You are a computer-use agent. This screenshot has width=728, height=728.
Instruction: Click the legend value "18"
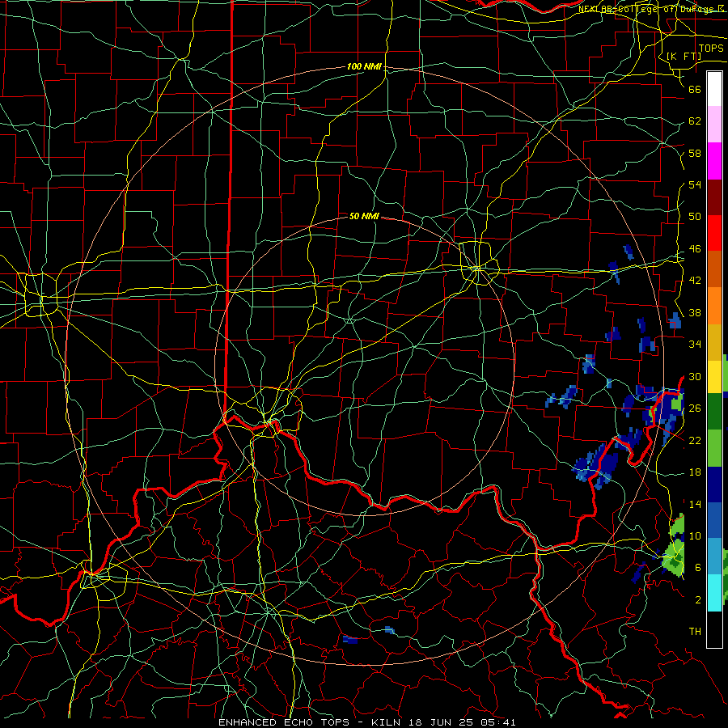[x=695, y=472]
